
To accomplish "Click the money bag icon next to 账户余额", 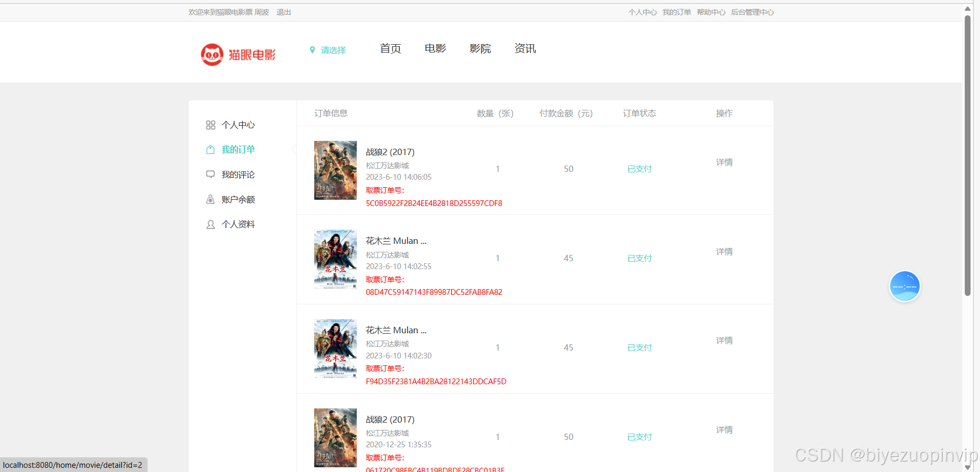I will click(211, 199).
